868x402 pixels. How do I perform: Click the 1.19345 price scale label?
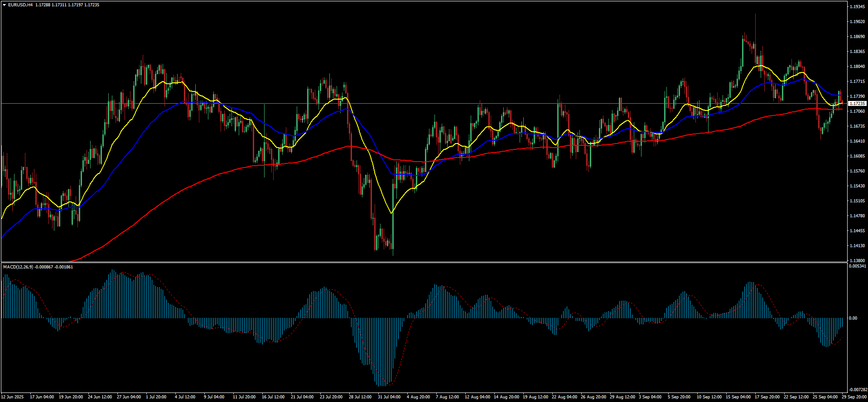point(857,7)
